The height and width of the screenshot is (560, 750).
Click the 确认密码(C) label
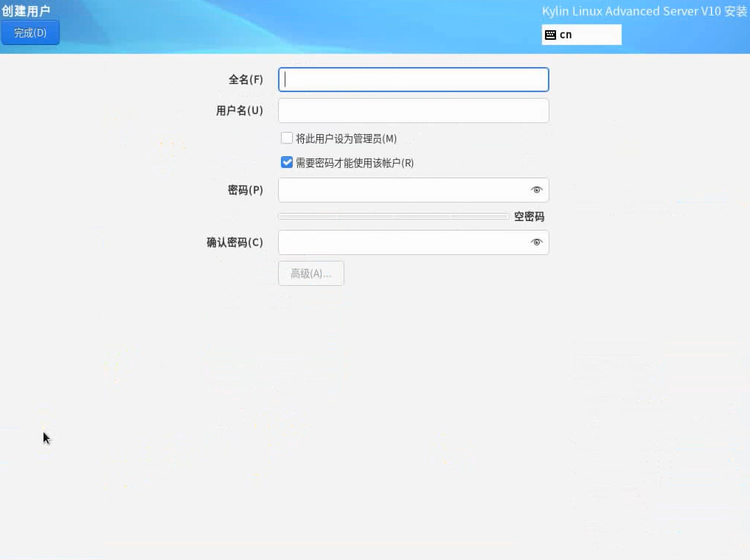(x=235, y=242)
